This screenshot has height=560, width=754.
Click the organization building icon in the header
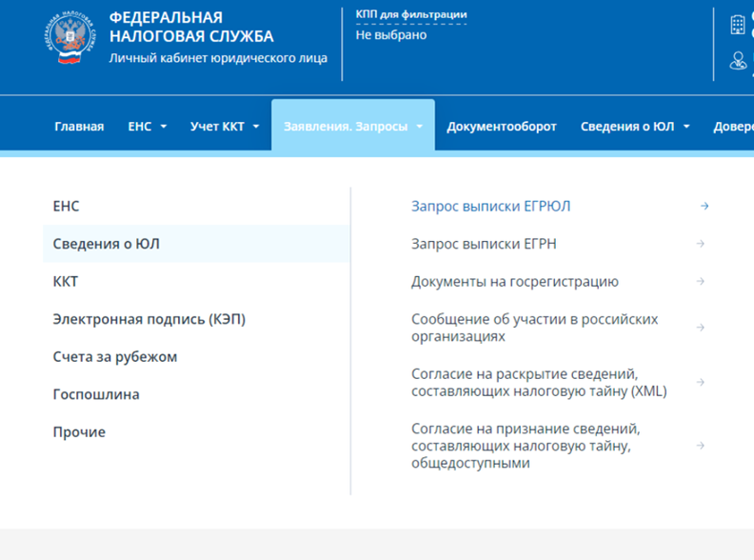pos(737,25)
